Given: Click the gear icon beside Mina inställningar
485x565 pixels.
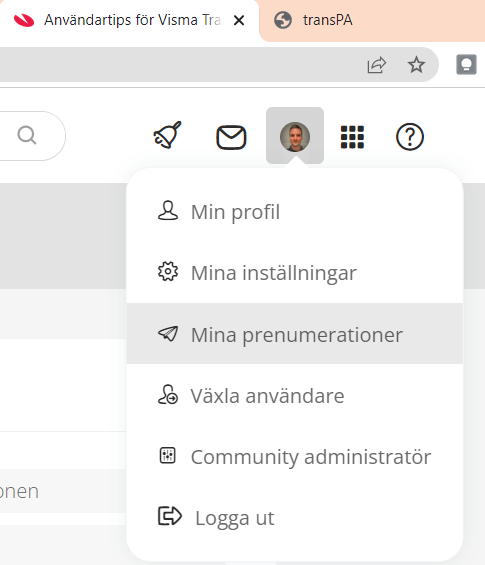Looking at the screenshot, I should coord(168,271).
